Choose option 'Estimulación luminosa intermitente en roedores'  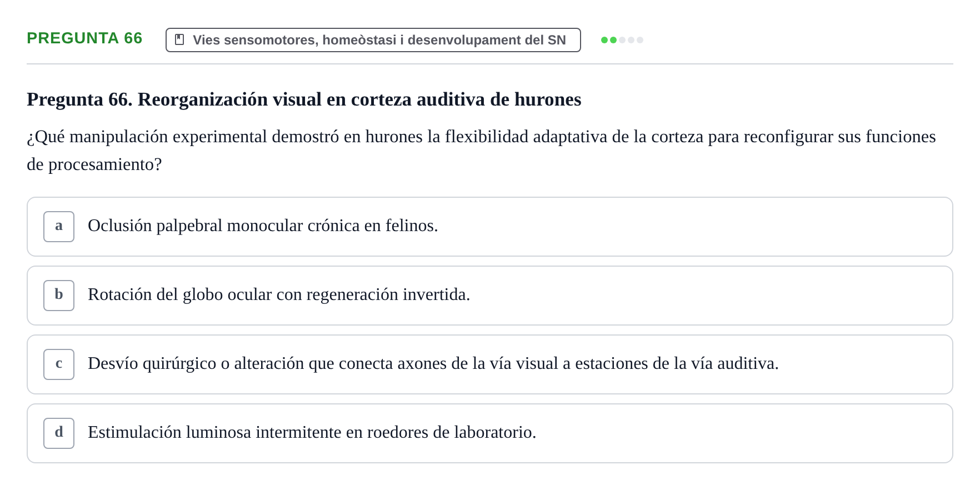(x=490, y=433)
